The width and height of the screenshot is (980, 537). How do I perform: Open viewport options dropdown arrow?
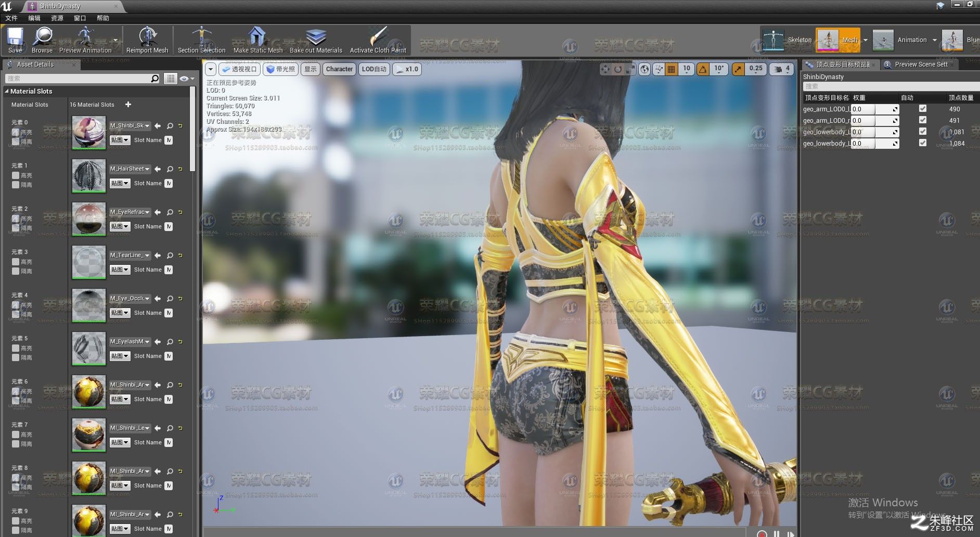coord(211,69)
